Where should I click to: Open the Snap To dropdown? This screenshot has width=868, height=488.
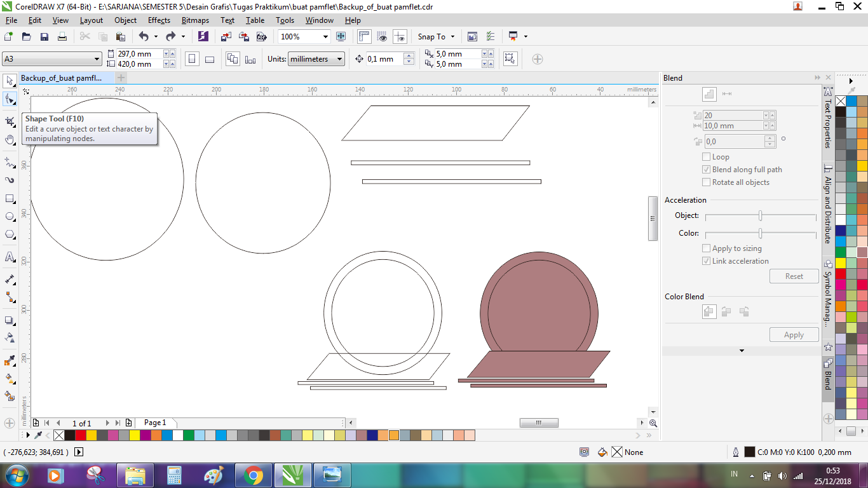click(x=436, y=36)
